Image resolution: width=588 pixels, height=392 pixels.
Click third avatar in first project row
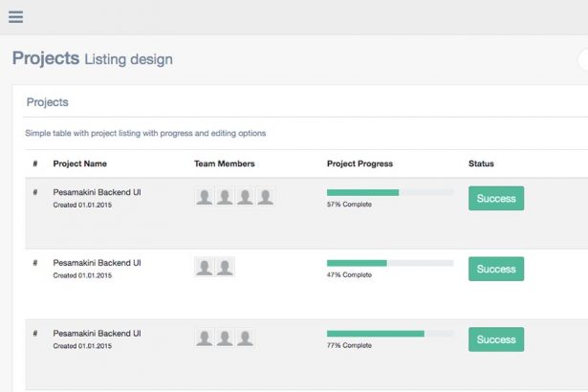246,197
